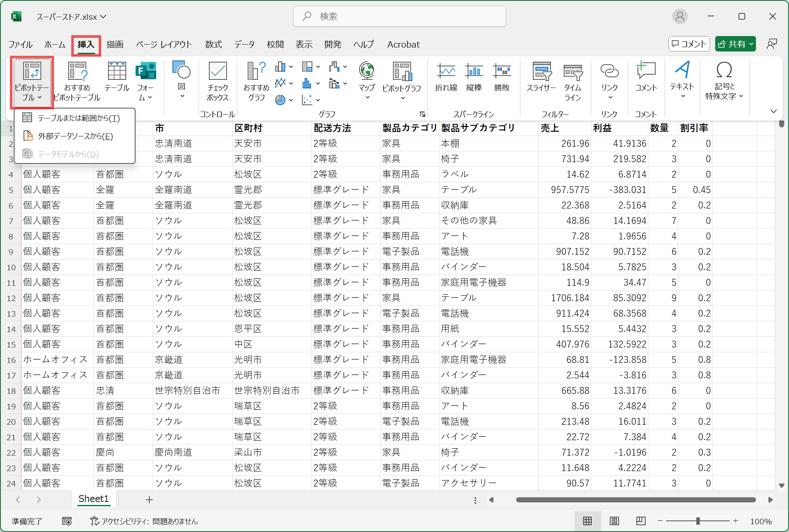Open the scatter chart dropdown
Screen dimensions: 789x532
pos(311,100)
